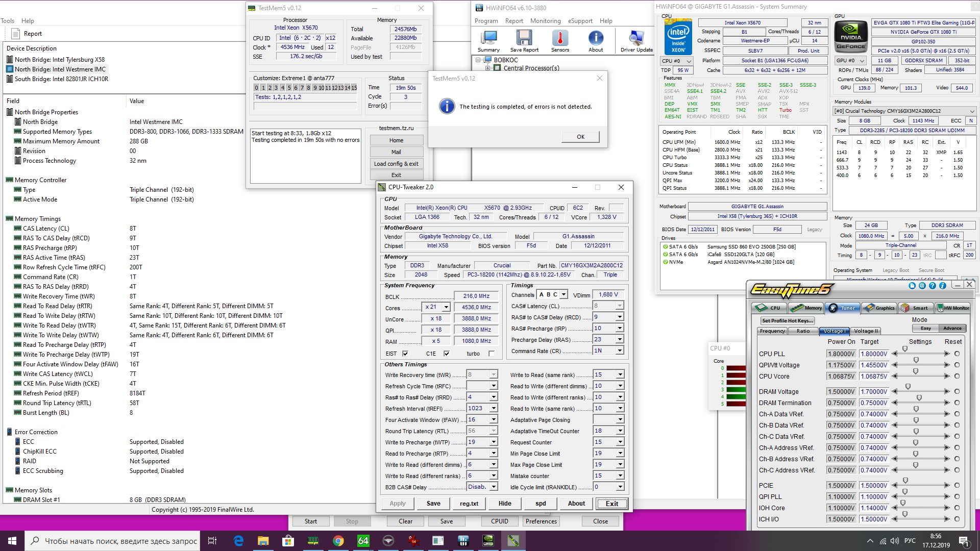Open the Report document icon in AIDA64
The width and height of the screenshot is (980, 551).
[15, 34]
